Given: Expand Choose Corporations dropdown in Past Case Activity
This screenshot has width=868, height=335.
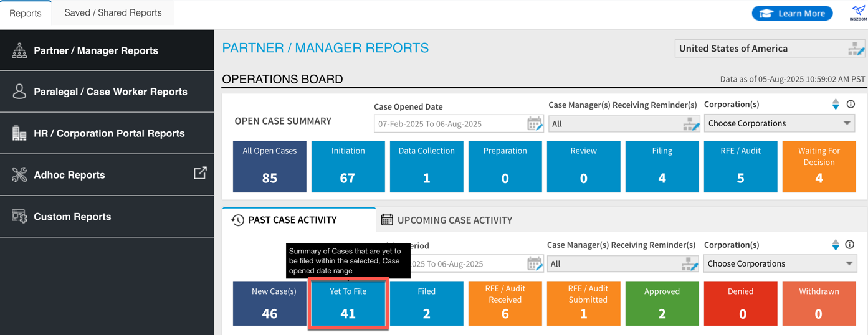Looking at the screenshot, I should pos(780,263).
